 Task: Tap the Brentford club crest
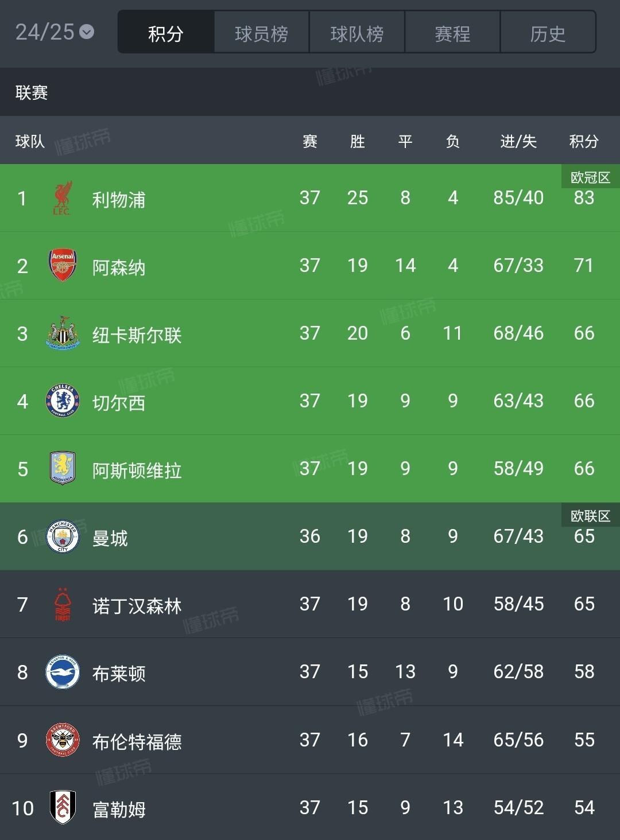[x=63, y=740]
